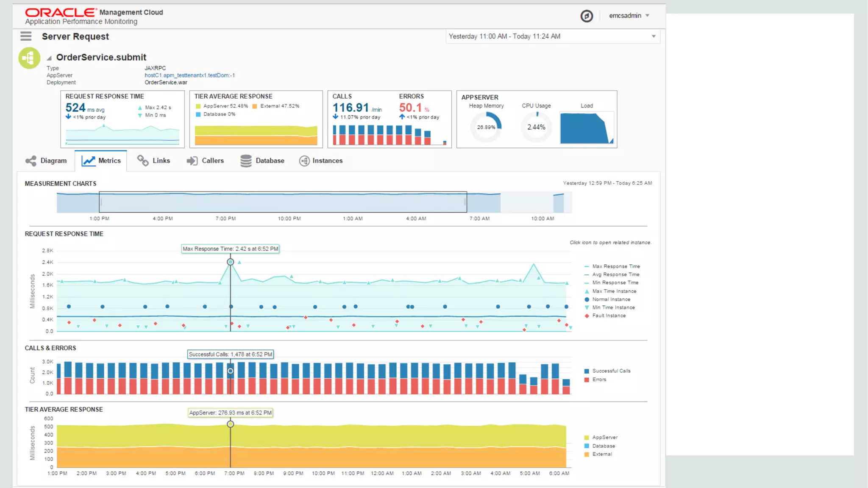This screenshot has height=488, width=868.
Task: Open the hostC1.apm_testtenantx1 AppServer link
Action: coord(189,75)
